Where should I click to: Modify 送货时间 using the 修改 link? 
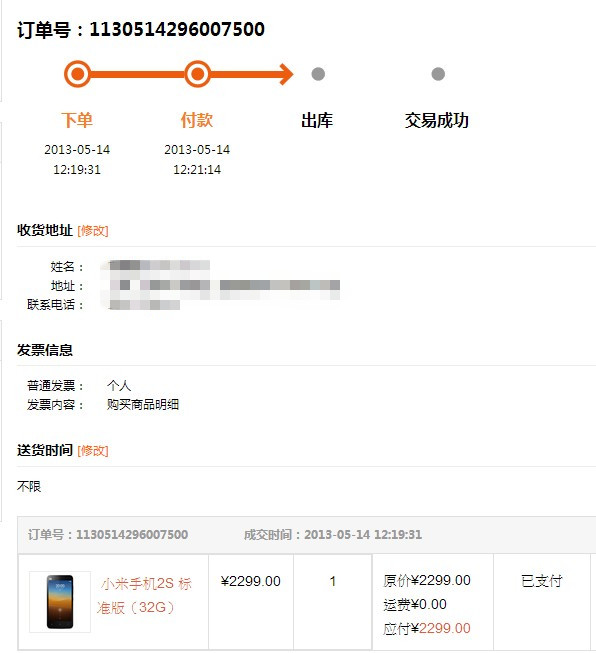tap(93, 450)
